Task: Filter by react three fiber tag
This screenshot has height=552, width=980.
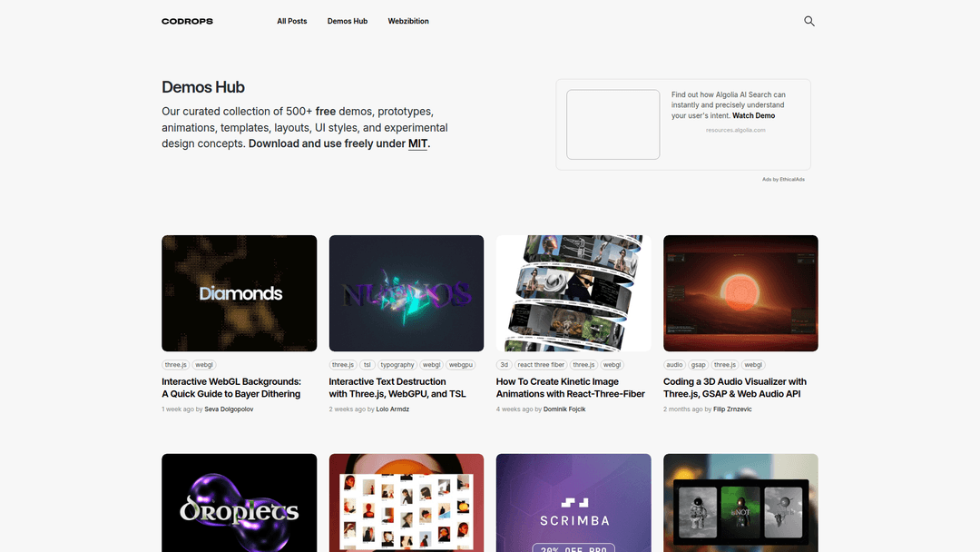Action: tap(541, 365)
